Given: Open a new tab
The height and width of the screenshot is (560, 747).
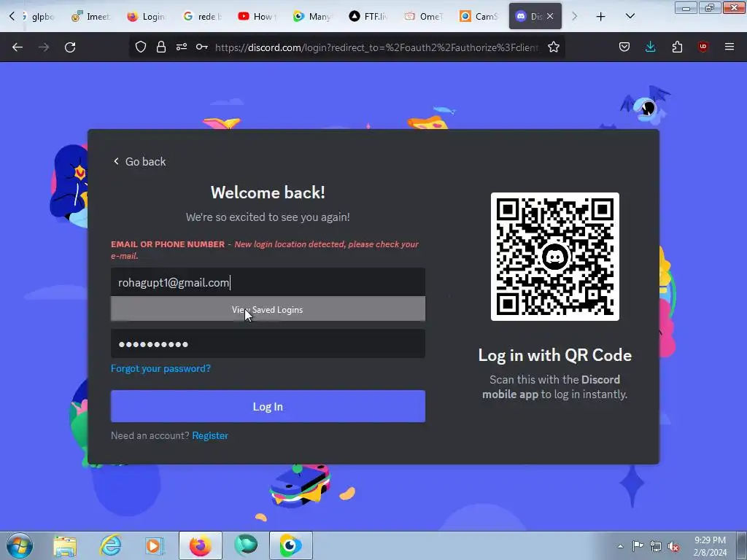Looking at the screenshot, I should 601,17.
